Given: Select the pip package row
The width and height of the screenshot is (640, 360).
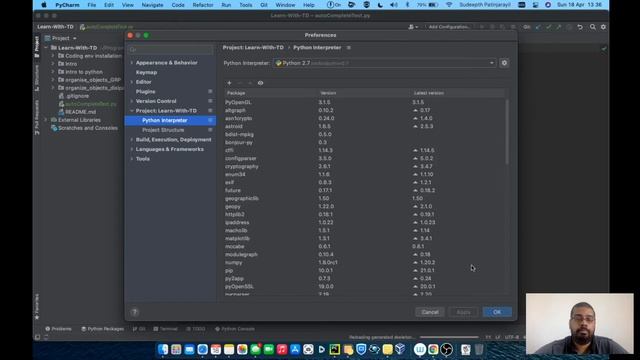Looking at the screenshot, I should click(x=364, y=270).
